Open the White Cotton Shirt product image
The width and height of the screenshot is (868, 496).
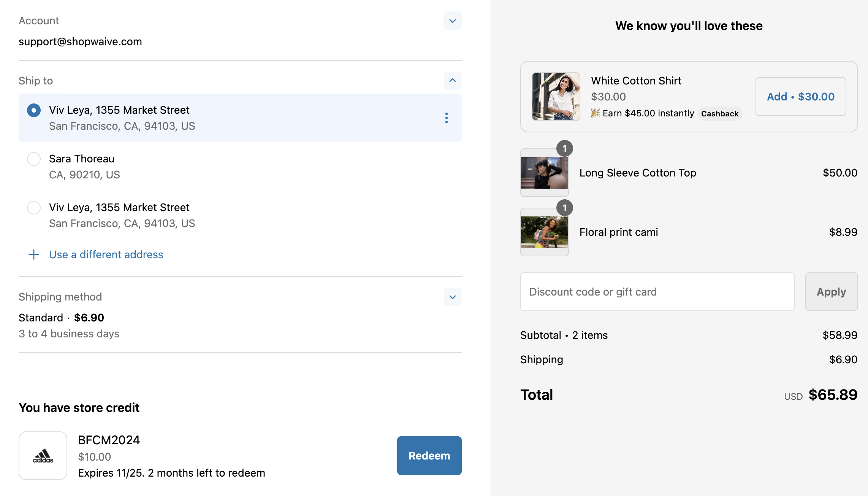(556, 97)
